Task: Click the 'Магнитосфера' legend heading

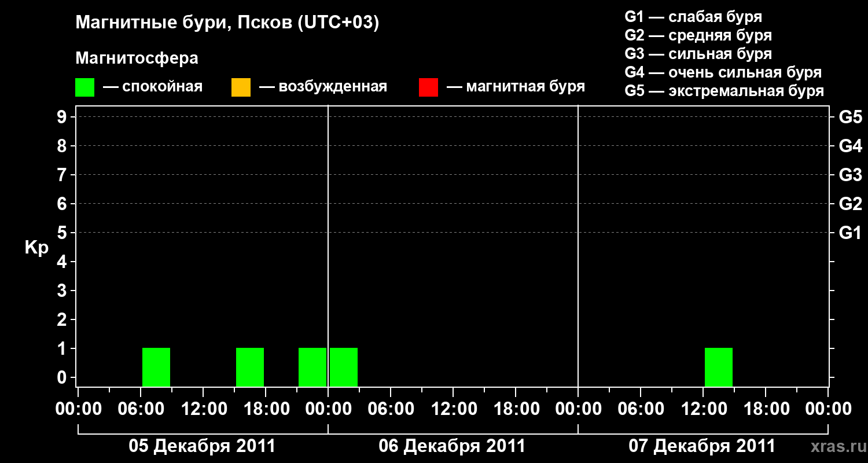Action: pyautogui.click(x=137, y=58)
